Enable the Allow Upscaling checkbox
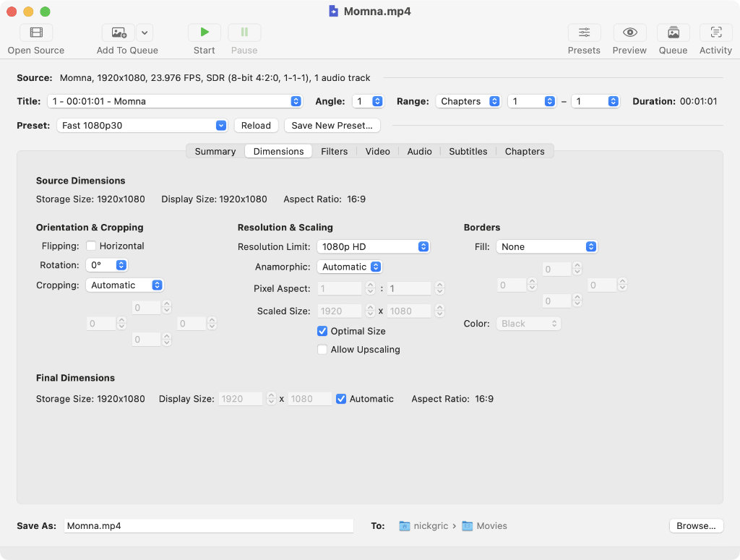 (322, 350)
